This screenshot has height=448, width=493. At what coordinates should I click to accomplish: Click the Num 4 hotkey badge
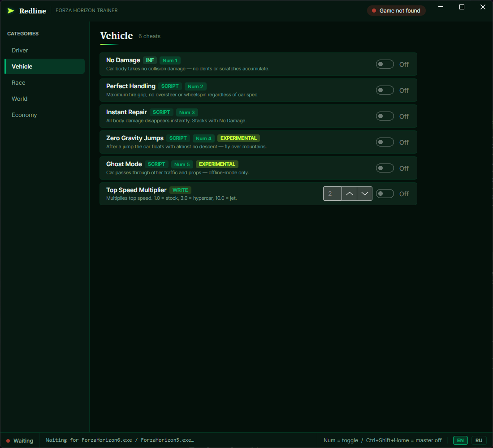click(x=203, y=138)
